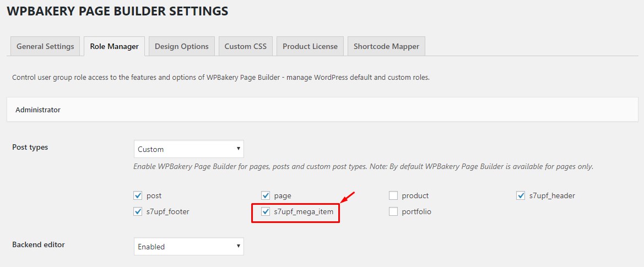
Task: Uncheck the s7upf_mega_item checkbox
Action: 266,211
